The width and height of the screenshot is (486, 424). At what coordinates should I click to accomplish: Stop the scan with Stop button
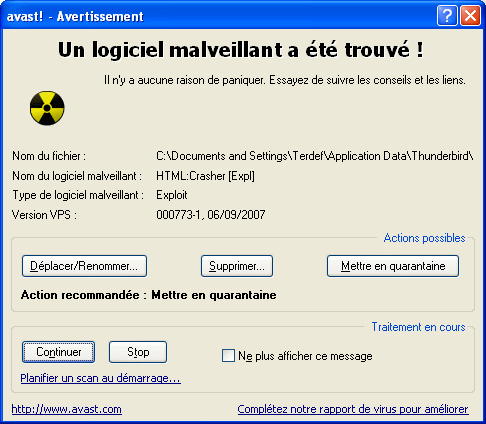[x=138, y=352]
